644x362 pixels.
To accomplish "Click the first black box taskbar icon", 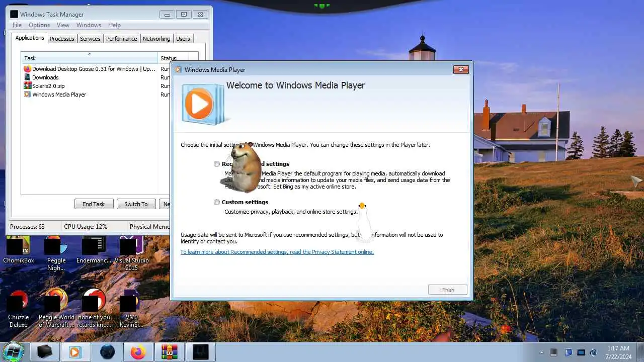I will tap(44, 352).
